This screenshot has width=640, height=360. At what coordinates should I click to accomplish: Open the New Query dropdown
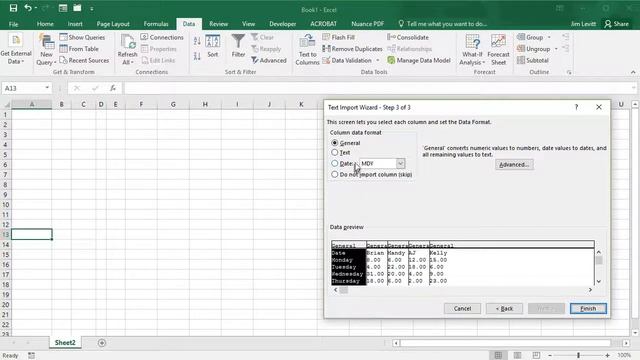click(47, 51)
